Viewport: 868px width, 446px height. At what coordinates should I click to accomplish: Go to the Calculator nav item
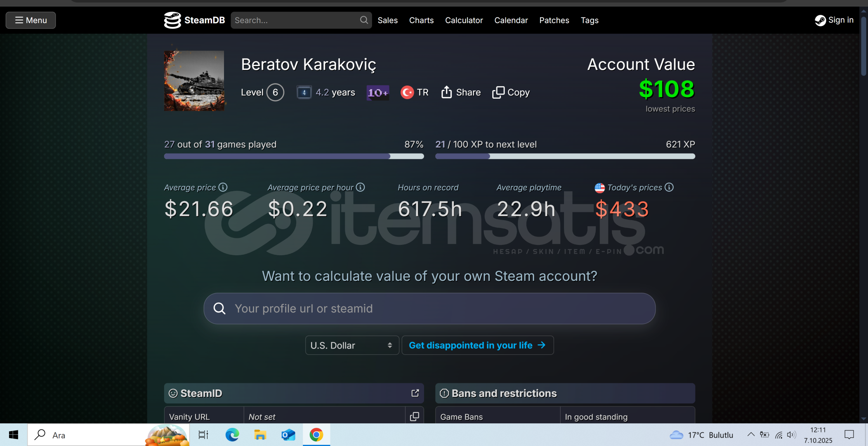pos(464,20)
